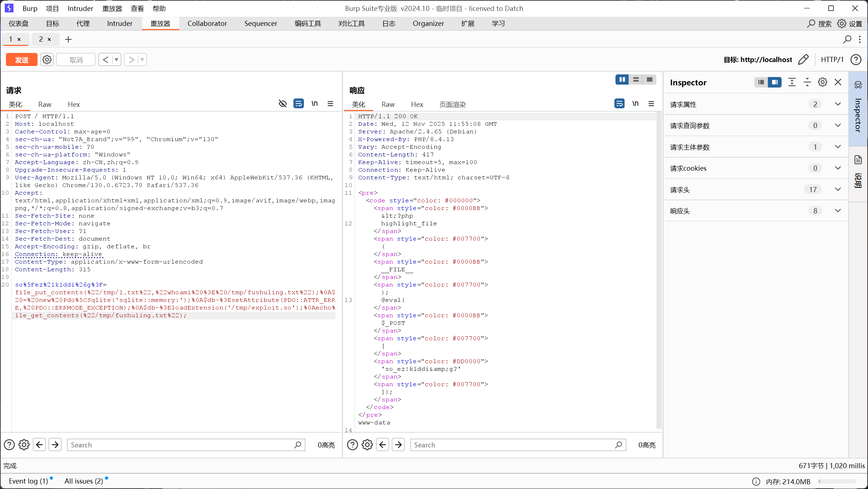The height and width of the screenshot is (489, 868).
Task: Open tab bar three-dot options menu
Action: point(860,39)
